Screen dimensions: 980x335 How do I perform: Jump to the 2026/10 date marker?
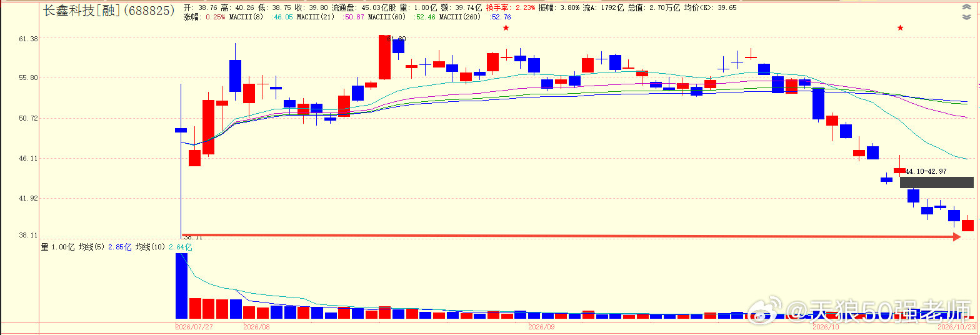pos(826,327)
